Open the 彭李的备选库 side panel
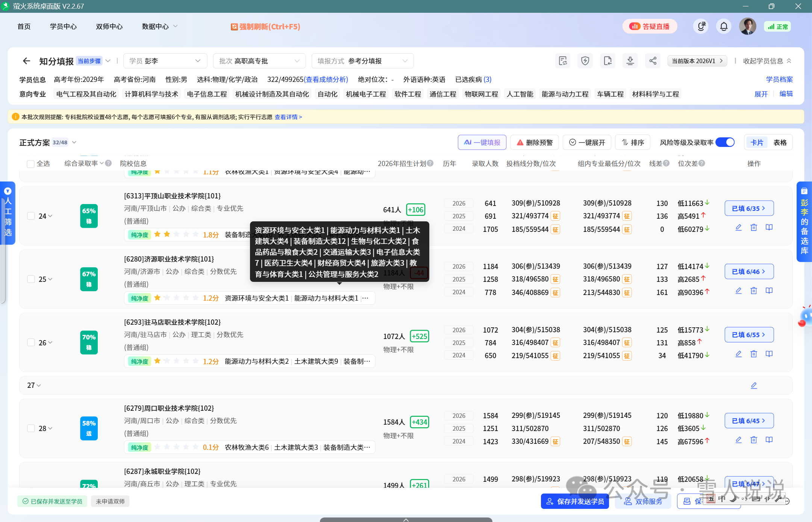812x522 pixels. pyautogui.click(x=804, y=222)
